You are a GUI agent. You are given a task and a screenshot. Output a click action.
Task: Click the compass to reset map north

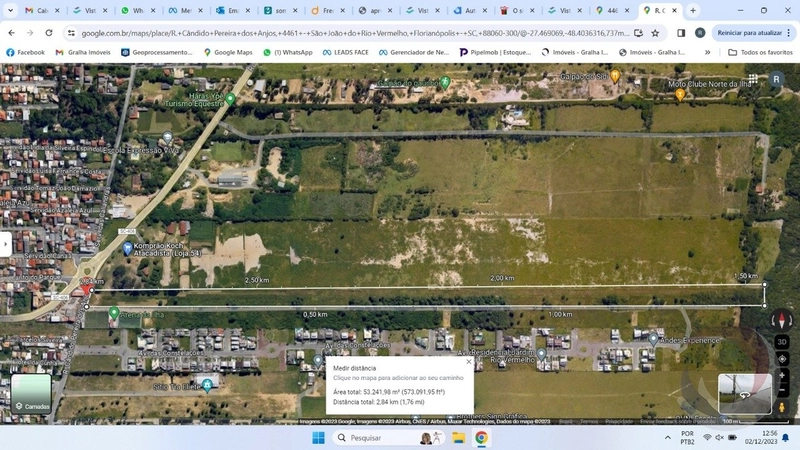[x=782, y=320]
